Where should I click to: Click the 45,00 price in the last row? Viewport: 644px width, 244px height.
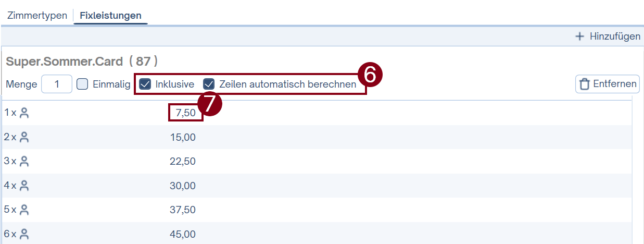(x=183, y=235)
